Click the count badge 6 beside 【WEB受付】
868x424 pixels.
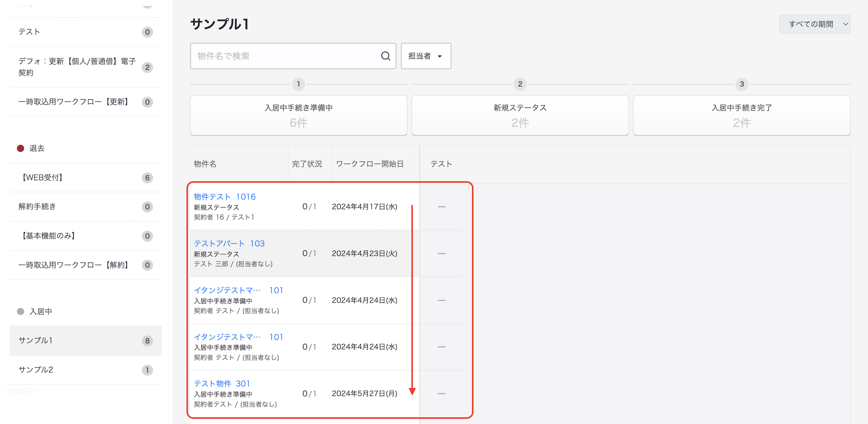click(147, 178)
